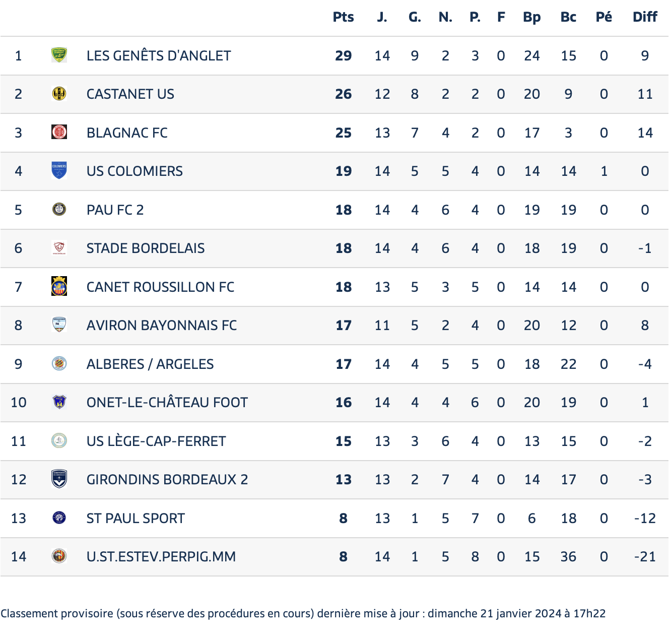Click the Aviron Bayonnais FC crest
Screen dimensions: 672x639
point(59,325)
